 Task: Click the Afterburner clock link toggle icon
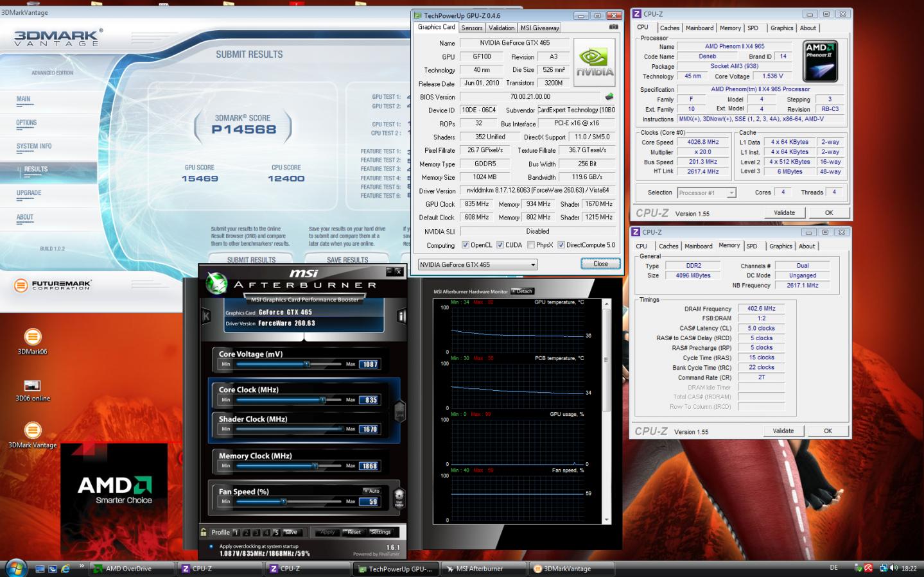tap(399, 411)
